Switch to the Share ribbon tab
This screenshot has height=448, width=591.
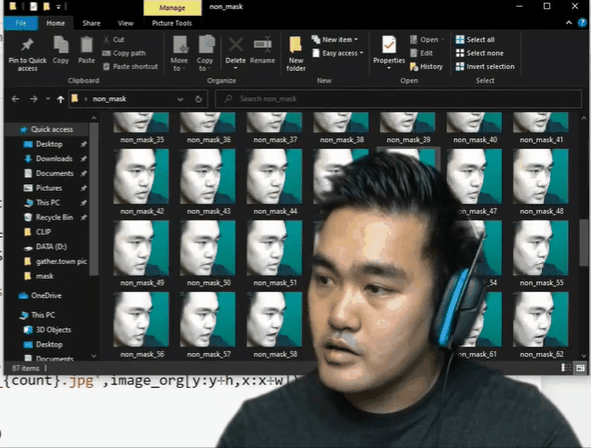pos(91,23)
